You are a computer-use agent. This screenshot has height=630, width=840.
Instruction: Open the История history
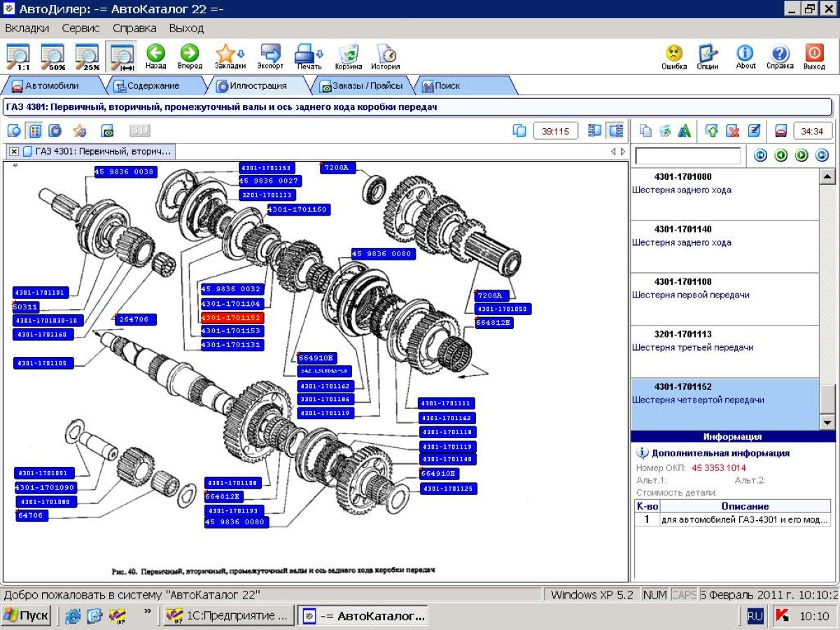point(386,57)
